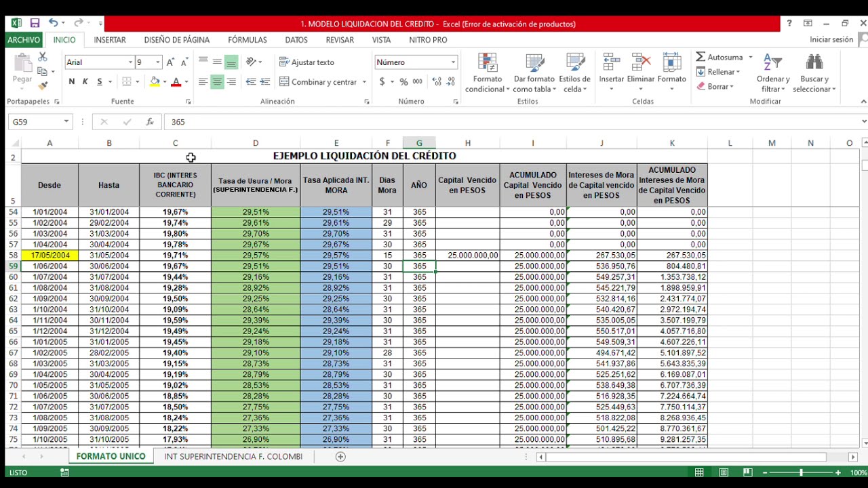This screenshot has height=488, width=868.
Task: Click Iniciar sesión link
Action: pyautogui.click(x=831, y=40)
